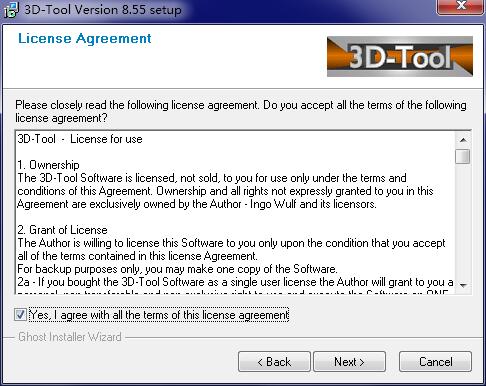Screen dimensions: 486x386
Task: Click the license scrollbar thumb
Action: pyautogui.click(x=463, y=156)
